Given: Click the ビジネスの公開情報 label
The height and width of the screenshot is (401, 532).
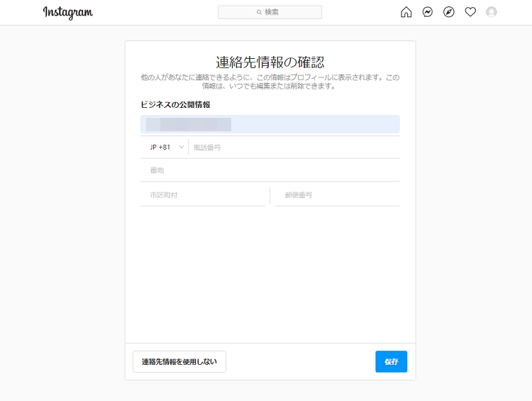Looking at the screenshot, I should point(175,104).
